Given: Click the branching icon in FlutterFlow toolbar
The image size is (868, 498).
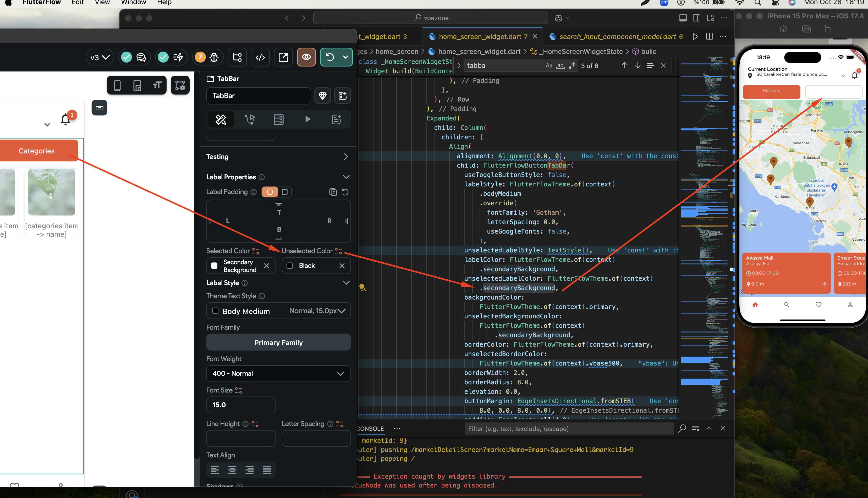Looking at the screenshot, I should pyautogui.click(x=237, y=57).
